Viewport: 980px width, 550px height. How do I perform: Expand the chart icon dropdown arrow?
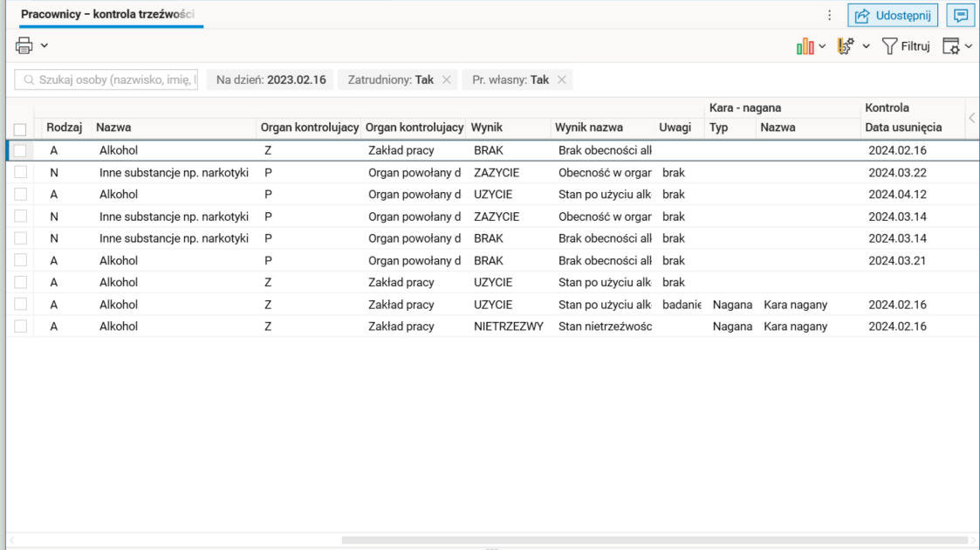[822, 46]
